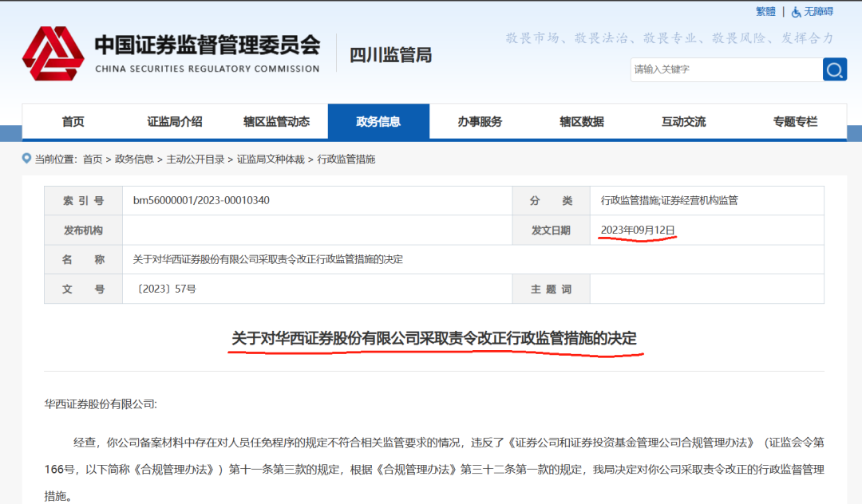This screenshot has height=504, width=862.
Task: Open the 辖区监管动态 navigation tab
Action: (x=276, y=121)
